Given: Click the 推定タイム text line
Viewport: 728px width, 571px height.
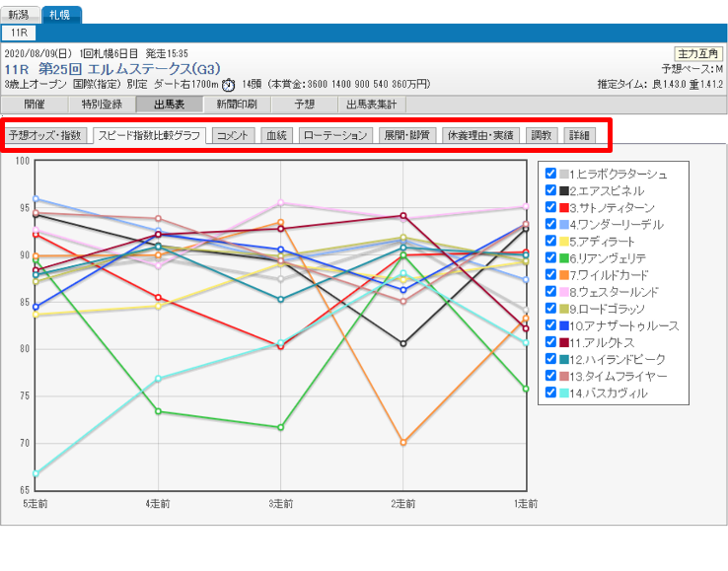Looking at the screenshot, I should coord(660,85).
